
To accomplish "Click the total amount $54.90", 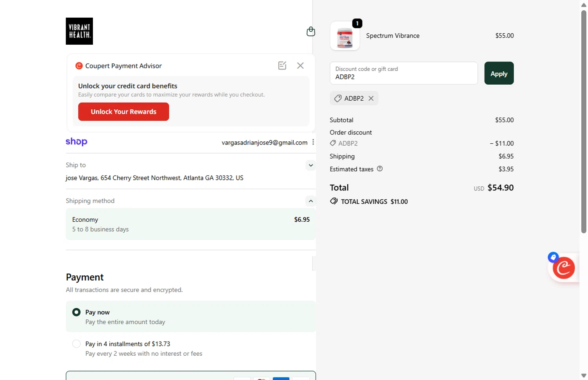I will (501, 188).
